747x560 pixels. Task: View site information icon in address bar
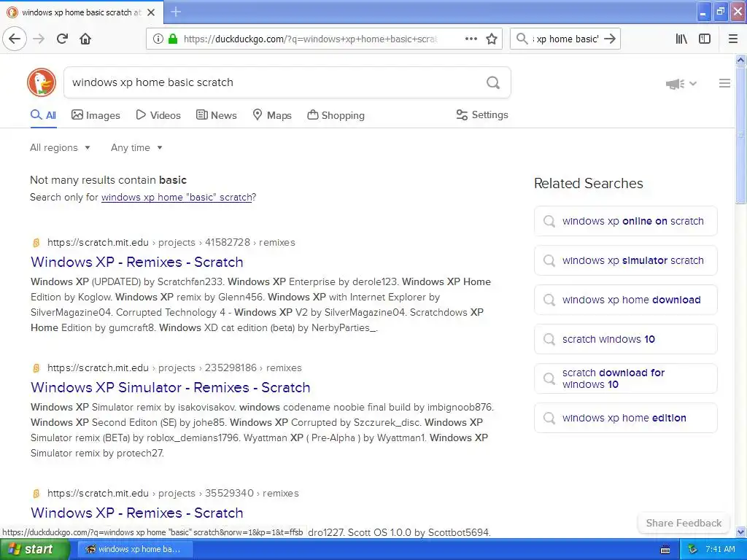158,39
